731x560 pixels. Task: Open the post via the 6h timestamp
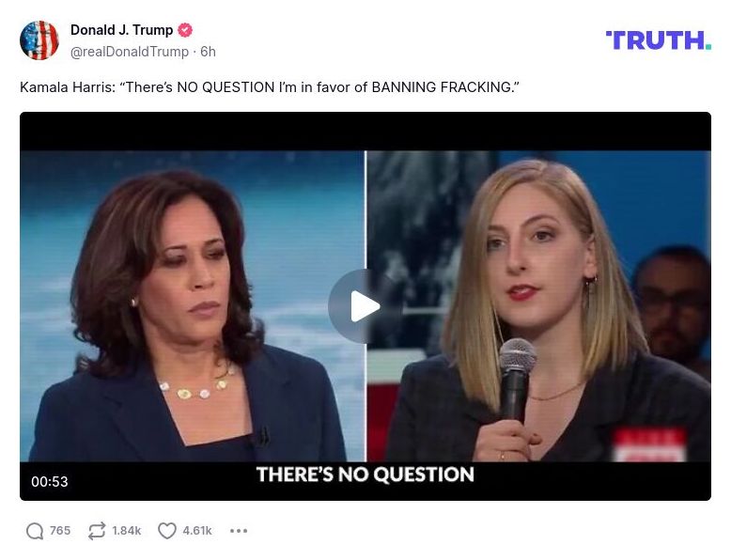click(x=208, y=52)
